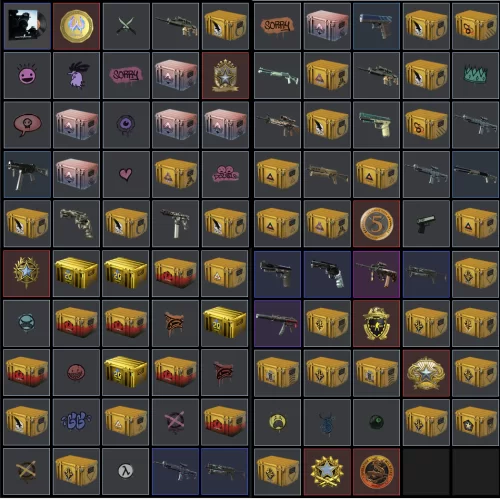Choose the purple smiley face graffiti
This screenshot has height=500, width=500.
coord(27,76)
